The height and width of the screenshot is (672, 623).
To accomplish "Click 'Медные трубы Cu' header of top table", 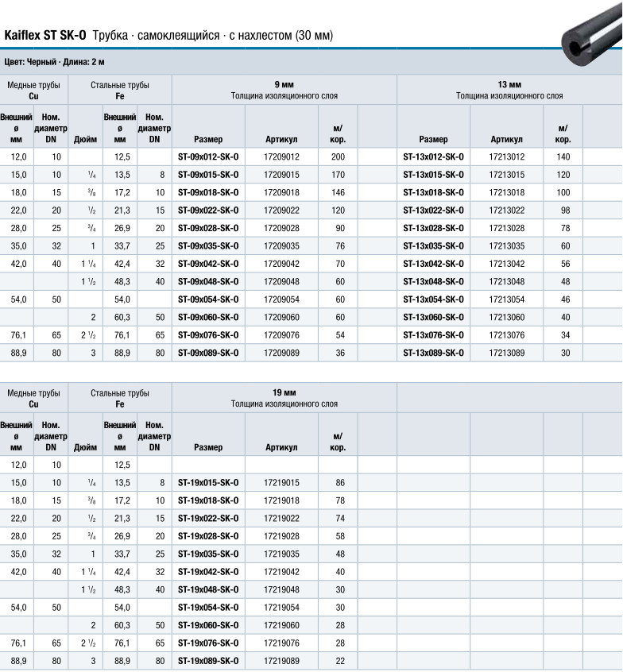I will point(33,91).
